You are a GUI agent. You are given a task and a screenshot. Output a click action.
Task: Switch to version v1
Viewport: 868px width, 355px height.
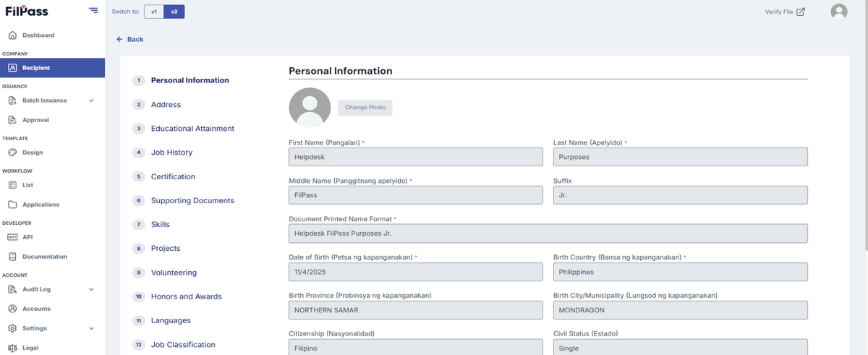coord(154,12)
